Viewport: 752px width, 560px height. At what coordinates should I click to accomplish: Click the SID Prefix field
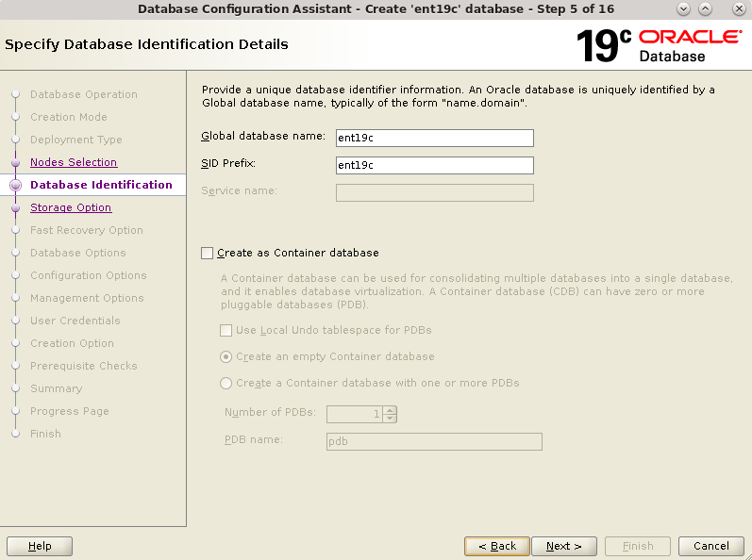click(x=435, y=165)
